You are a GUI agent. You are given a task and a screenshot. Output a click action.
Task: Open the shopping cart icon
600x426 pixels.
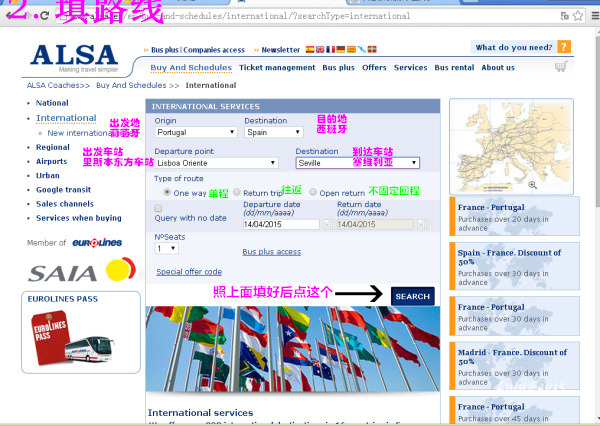[x=561, y=67]
